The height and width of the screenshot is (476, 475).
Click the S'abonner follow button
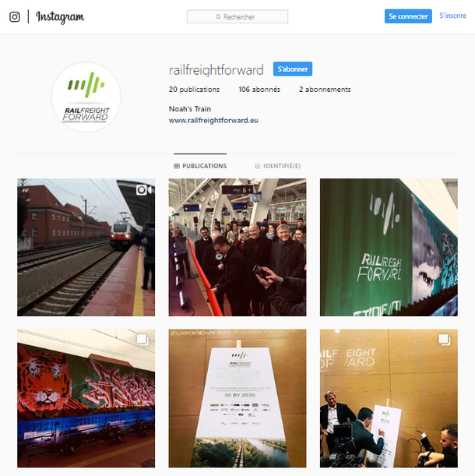tap(293, 69)
